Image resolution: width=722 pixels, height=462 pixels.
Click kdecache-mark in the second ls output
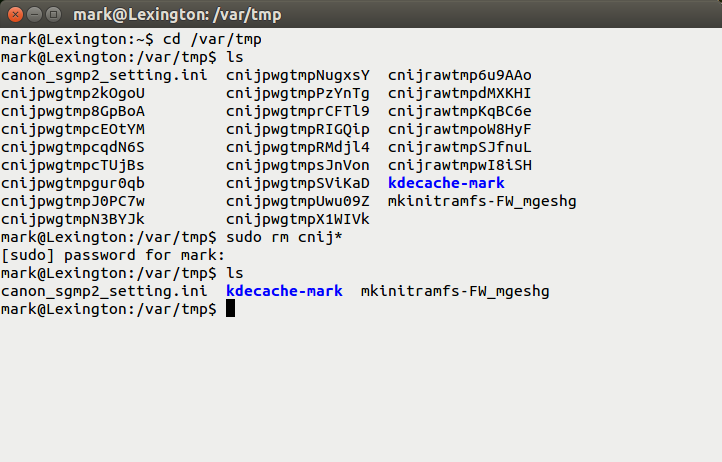(x=284, y=291)
